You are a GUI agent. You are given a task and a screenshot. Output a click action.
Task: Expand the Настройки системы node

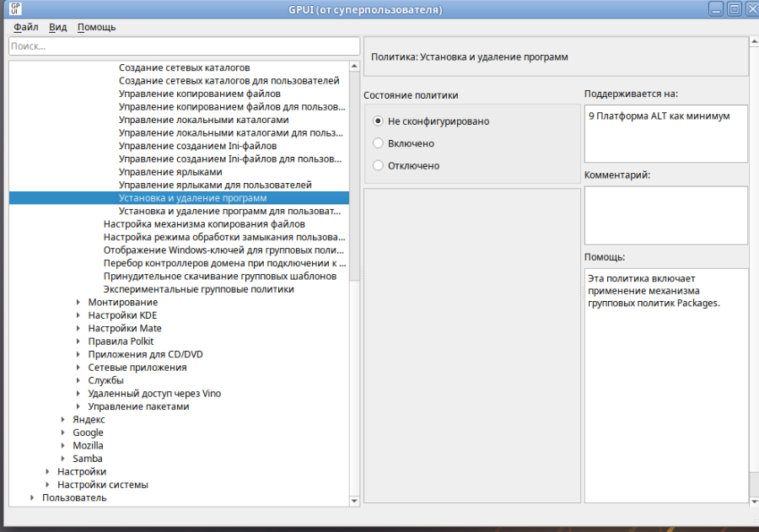(x=47, y=485)
